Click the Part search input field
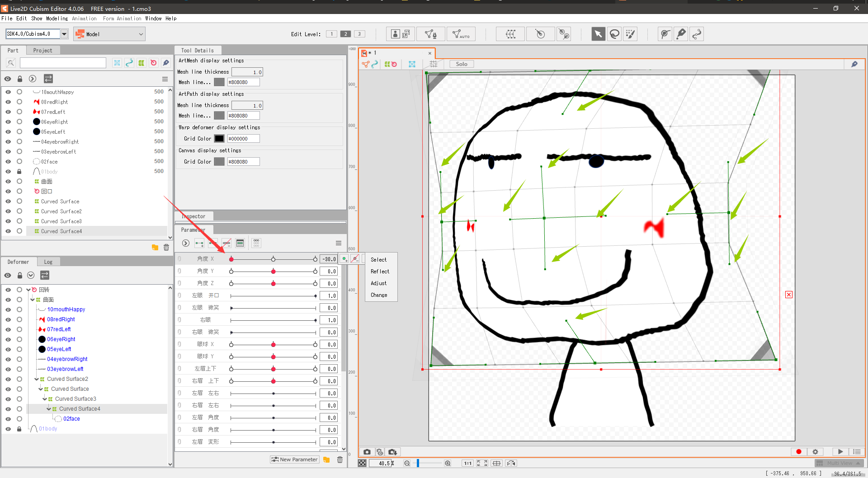This screenshot has width=868, height=478. [63, 63]
